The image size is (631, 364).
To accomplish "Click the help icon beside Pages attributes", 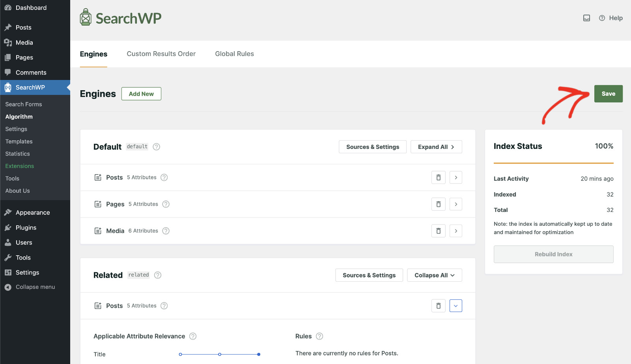I will pyautogui.click(x=166, y=204).
